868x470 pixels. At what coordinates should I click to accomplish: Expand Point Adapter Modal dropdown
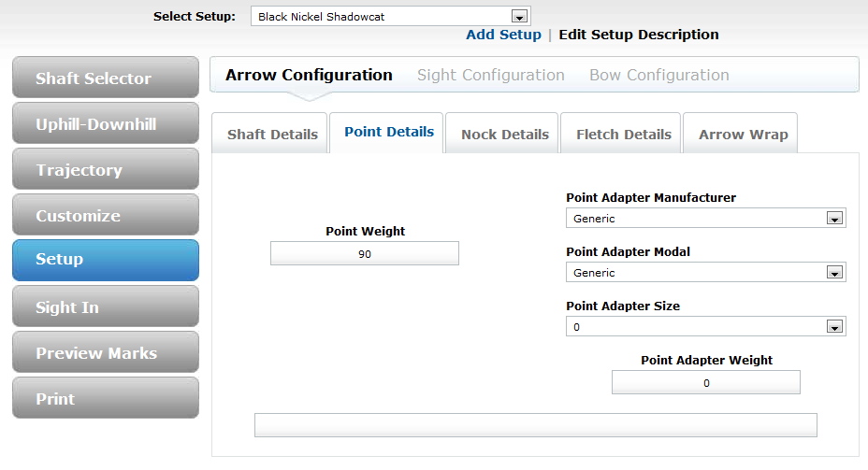pos(705,273)
